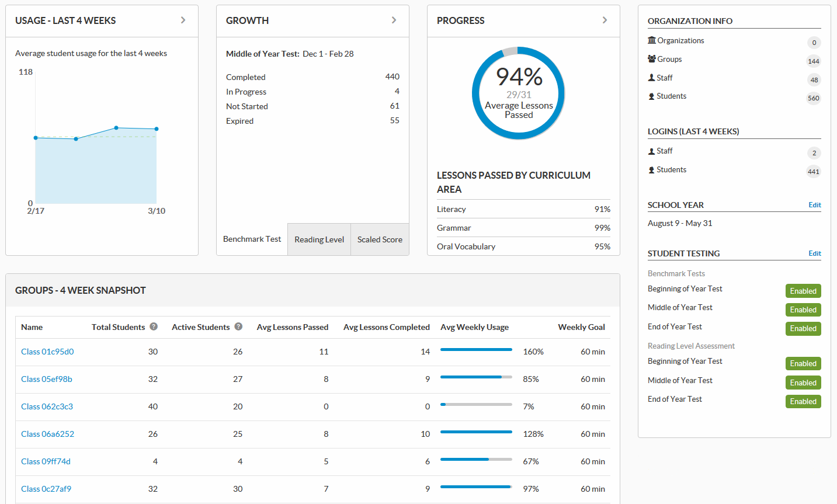
Task: Toggle Benchmark Middle of Year Test Enabled
Action: (803, 310)
